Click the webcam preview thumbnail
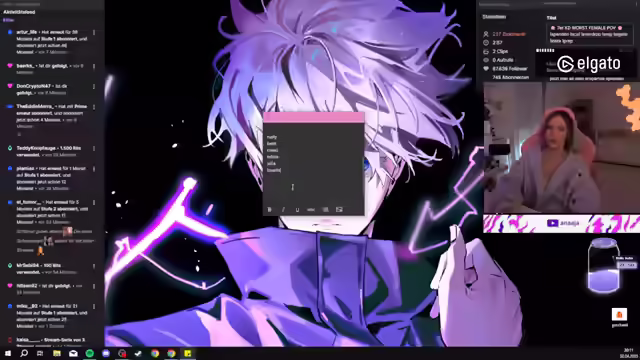This screenshot has width=640, height=360. coord(562,147)
